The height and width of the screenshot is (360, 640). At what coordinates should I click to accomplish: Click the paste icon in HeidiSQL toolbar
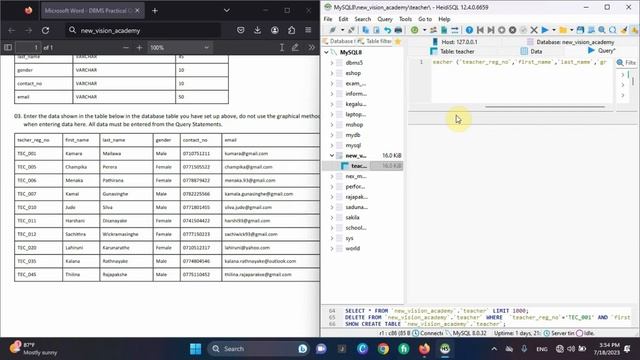click(x=376, y=30)
